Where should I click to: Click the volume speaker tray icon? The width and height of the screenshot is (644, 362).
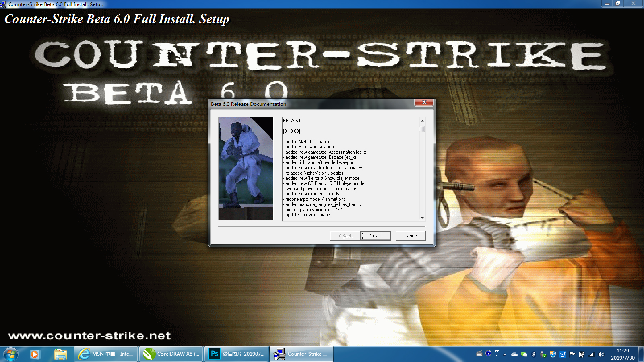601,354
